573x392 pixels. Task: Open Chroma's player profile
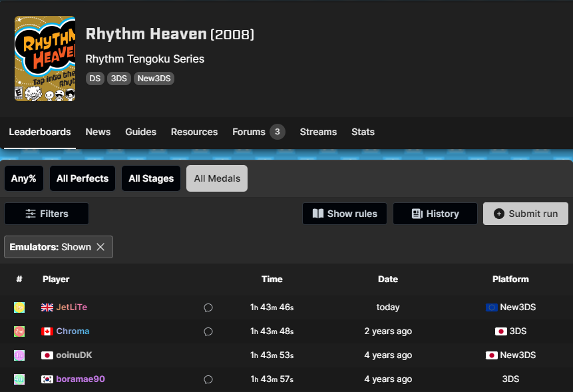pos(73,331)
